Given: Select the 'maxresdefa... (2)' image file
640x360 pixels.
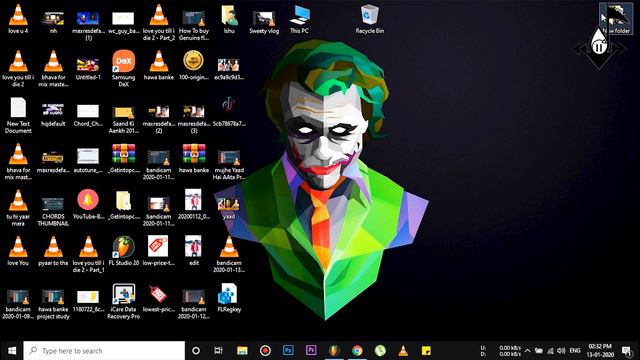Looking at the screenshot, I should tap(159, 111).
